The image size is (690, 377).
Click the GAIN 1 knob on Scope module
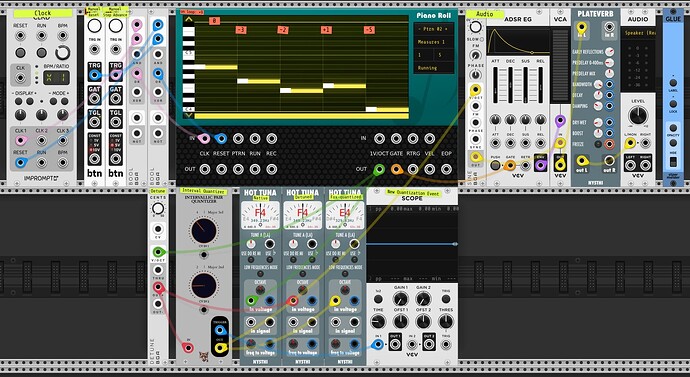[400, 299]
